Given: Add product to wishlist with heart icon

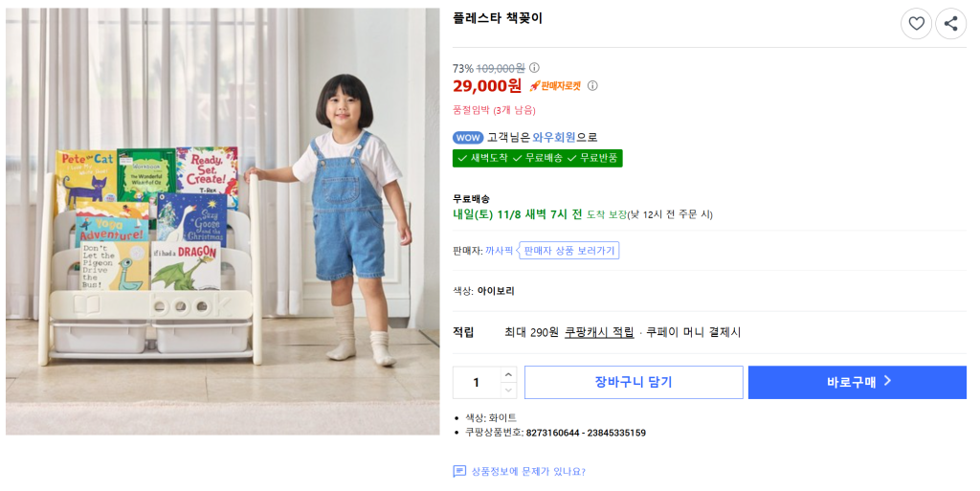Looking at the screenshot, I should pos(916,24).
